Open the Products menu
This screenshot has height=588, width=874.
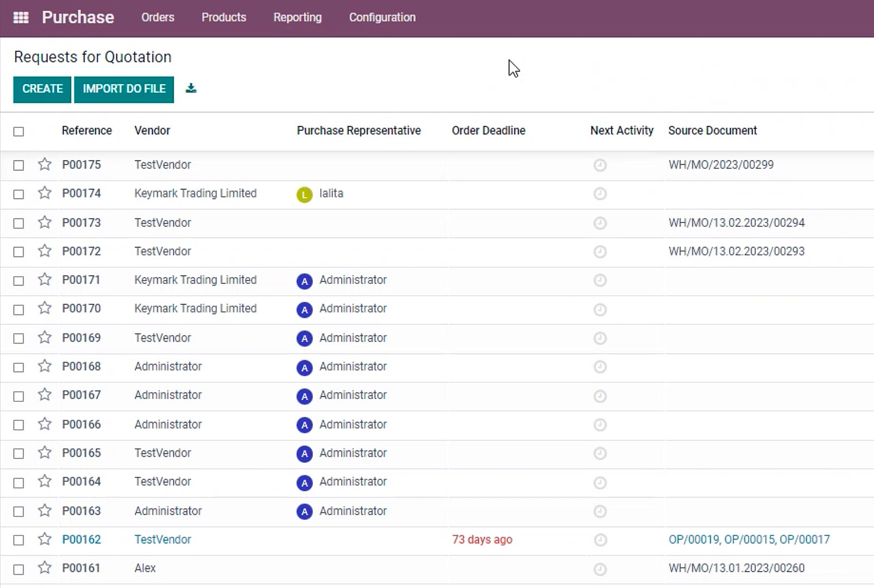pos(224,17)
